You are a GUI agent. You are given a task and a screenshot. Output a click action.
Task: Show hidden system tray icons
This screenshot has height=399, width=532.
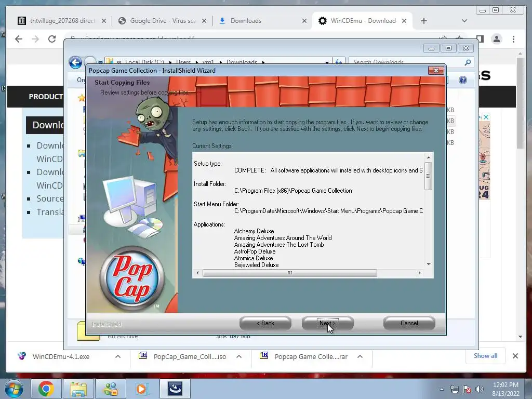click(442, 389)
